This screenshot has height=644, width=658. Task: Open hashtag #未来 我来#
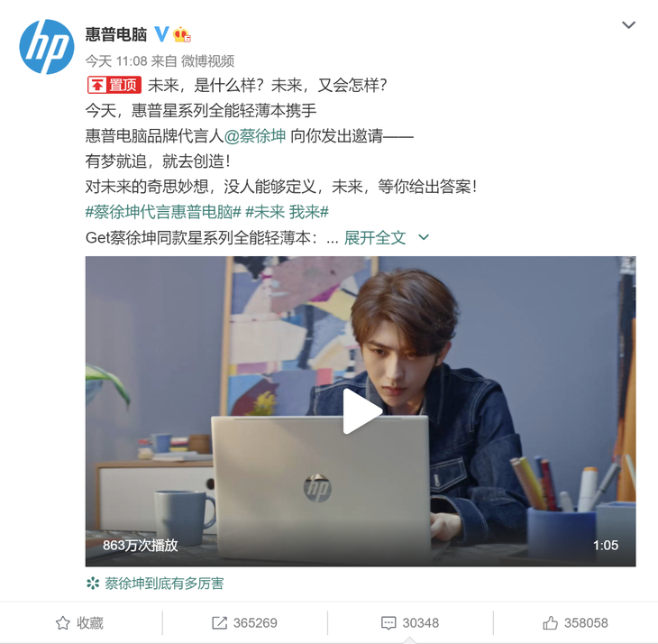tap(287, 212)
